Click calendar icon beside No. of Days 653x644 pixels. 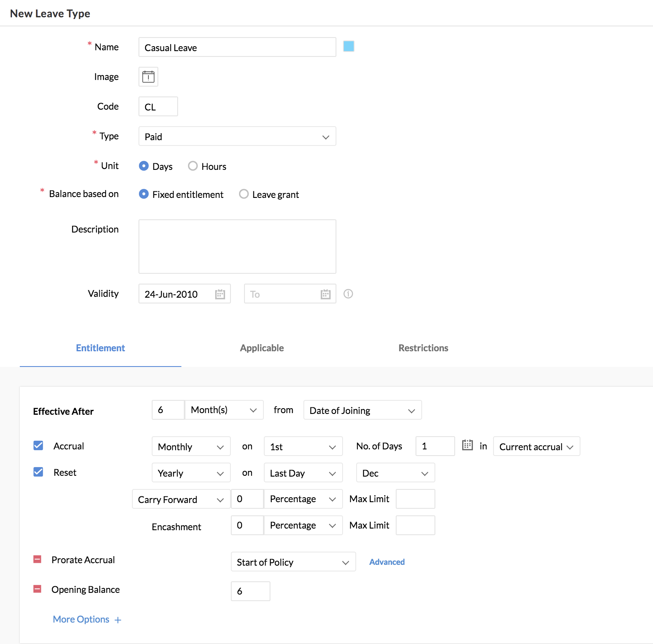click(x=467, y=445)
